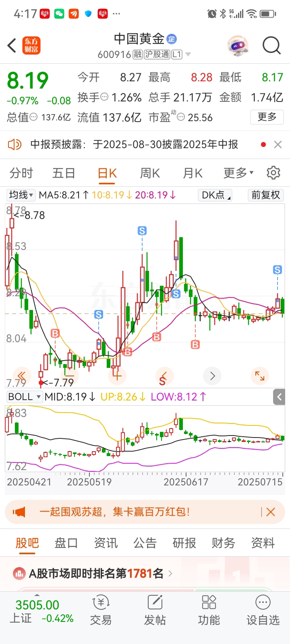The width and height of the screenshot is (290, 644).
Task: Switch to the 研报 tab
Action: pos(184,543)
